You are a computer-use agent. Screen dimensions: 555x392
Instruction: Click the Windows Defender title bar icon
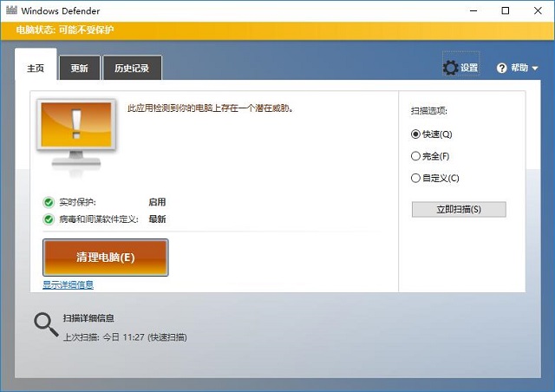[10, 10]
